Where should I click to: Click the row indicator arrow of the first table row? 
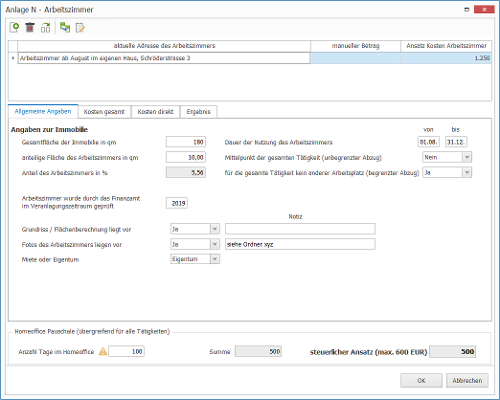13,58
